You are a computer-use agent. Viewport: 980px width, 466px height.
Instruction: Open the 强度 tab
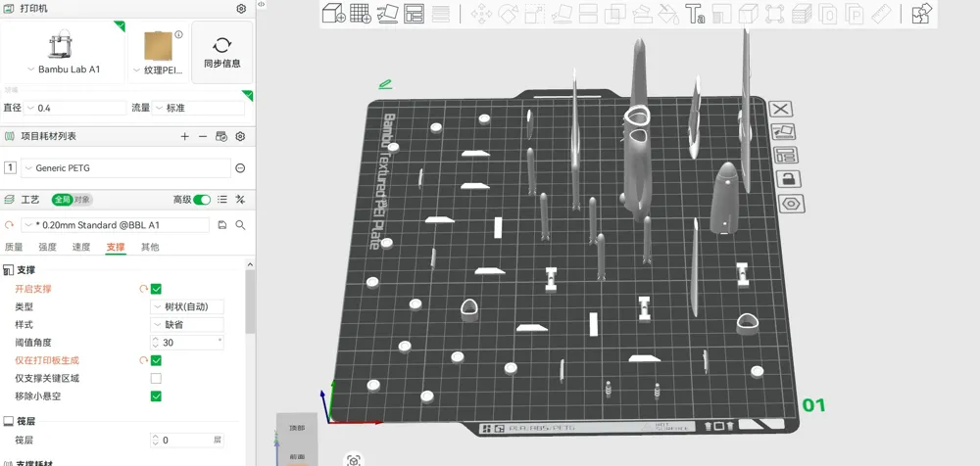point(47,247)
